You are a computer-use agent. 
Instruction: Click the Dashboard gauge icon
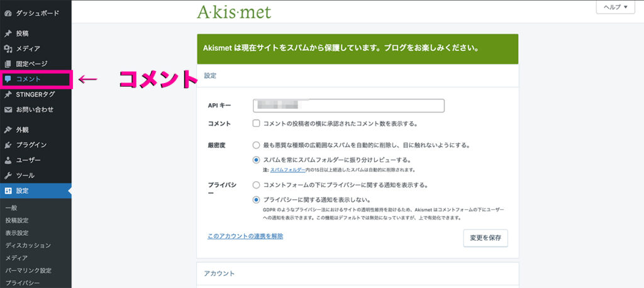(8, 13)
